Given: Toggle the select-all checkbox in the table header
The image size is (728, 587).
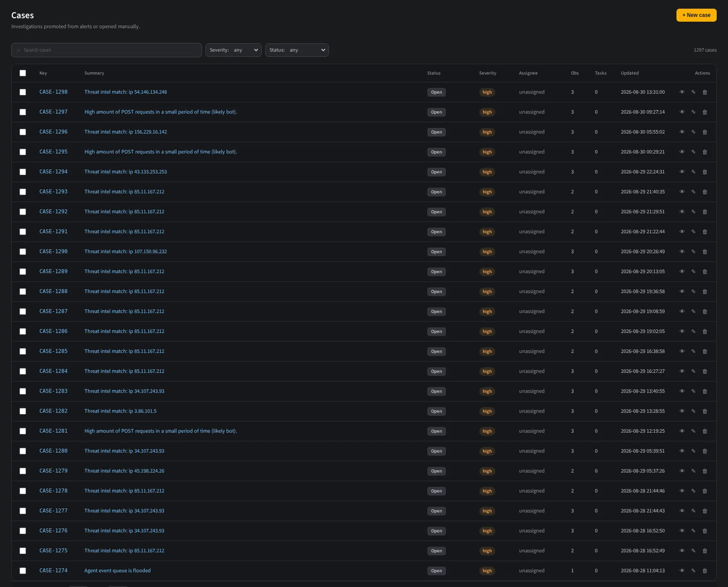Looking at the screenshot, I should click(x=23, y=73).
